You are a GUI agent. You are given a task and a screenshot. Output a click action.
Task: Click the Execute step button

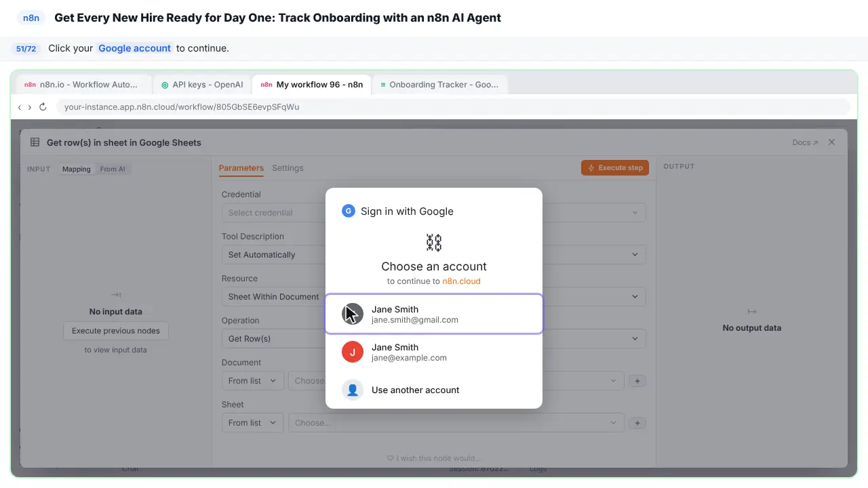615,168
